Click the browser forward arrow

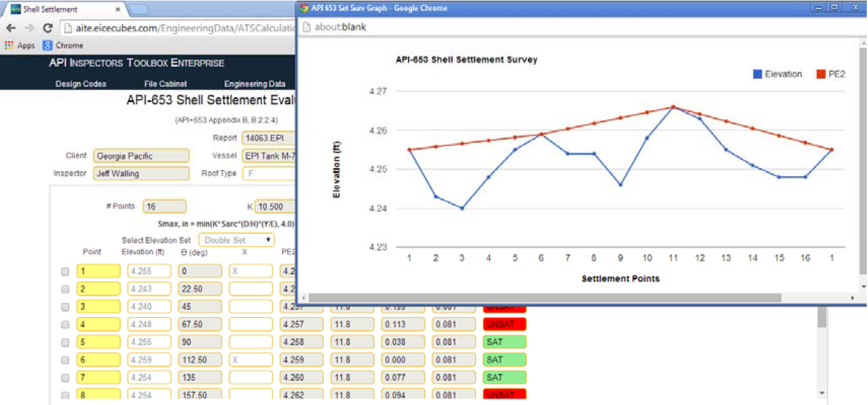pyautogui.click(x=29, y=28)
